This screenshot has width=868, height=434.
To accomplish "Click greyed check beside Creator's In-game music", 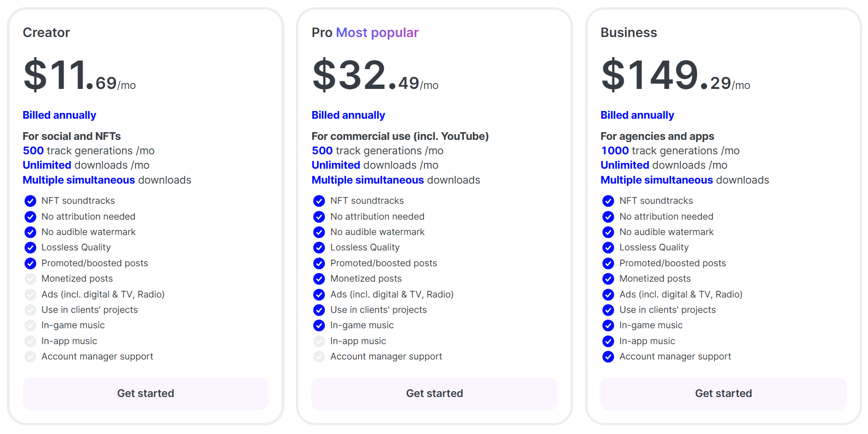I will [30, 325].
